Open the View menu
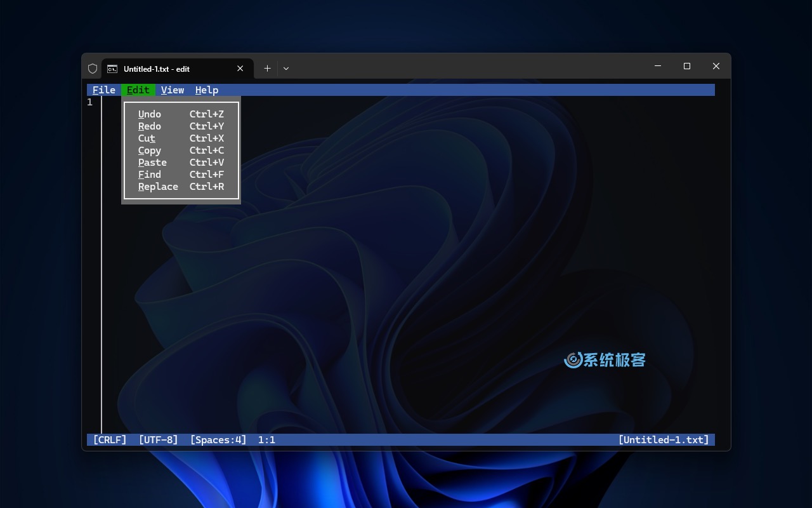This screenshot has width=812, height=508. coord(173,90)
